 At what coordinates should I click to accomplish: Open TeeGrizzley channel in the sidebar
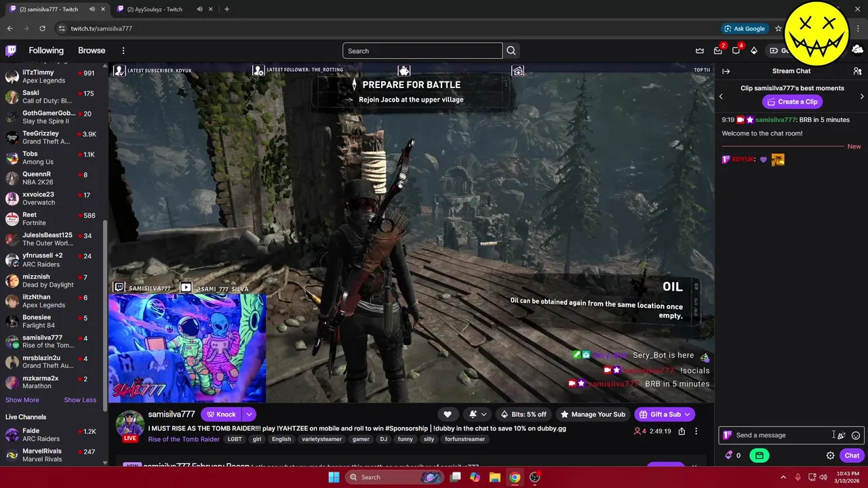pyautogui.click(x=52, y=138)
